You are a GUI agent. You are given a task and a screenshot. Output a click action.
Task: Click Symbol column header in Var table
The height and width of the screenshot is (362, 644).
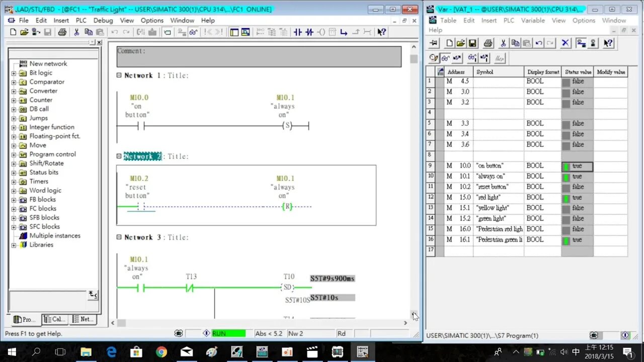499,72
